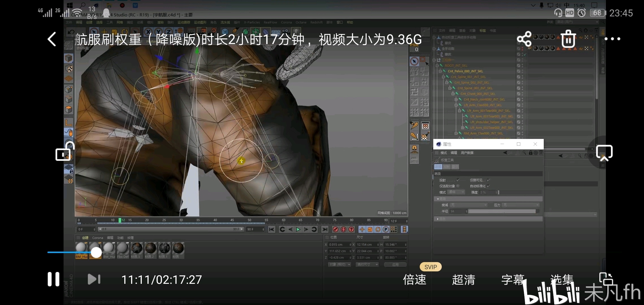Toggle the 自动标准化 checkbox
The height and width of the screenshot is (305, 644).
tap(488, 186)
